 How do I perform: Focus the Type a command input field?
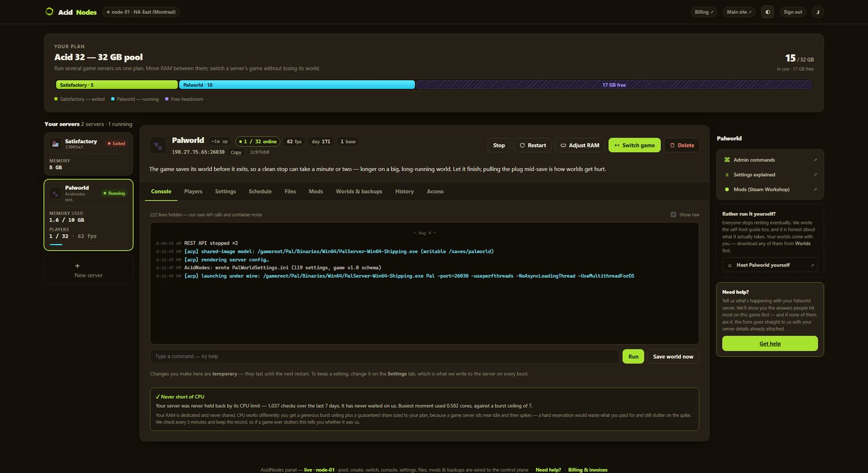pos(385,356)
